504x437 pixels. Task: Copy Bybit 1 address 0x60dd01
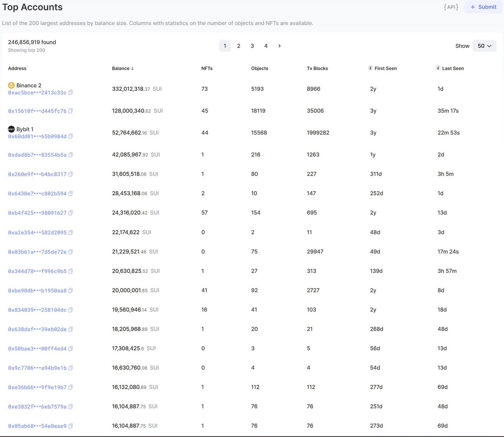click(x=71, y=136)
